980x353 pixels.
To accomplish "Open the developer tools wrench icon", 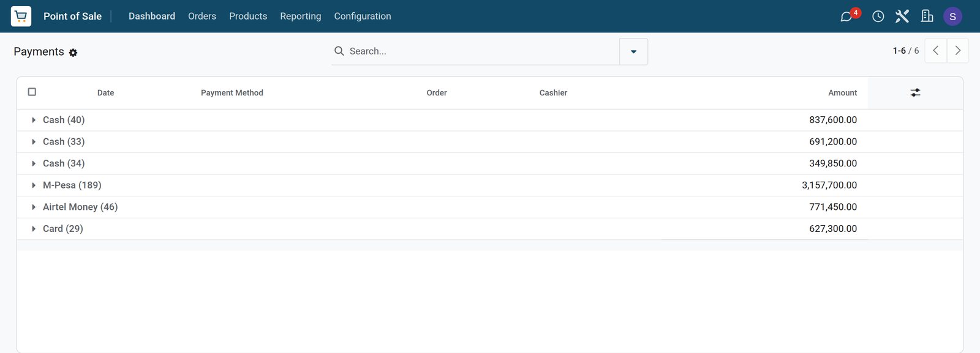I will (902, 17).
